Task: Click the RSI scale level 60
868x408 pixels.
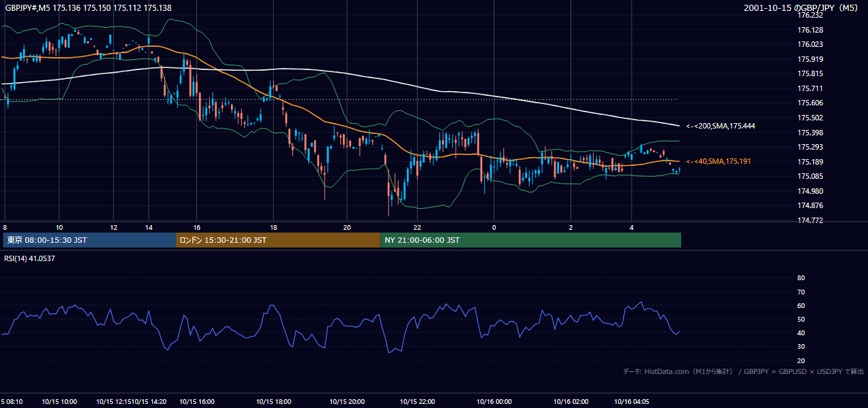Action: click(801, 305)
